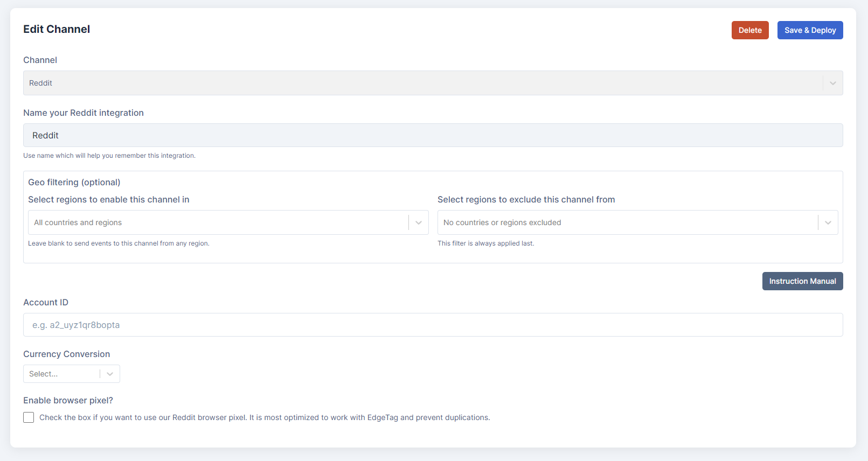The width and height of the screenshot is (868, 461).
Task: Open the 'No countries or regions excluded' dropdown
Action: 625,222
